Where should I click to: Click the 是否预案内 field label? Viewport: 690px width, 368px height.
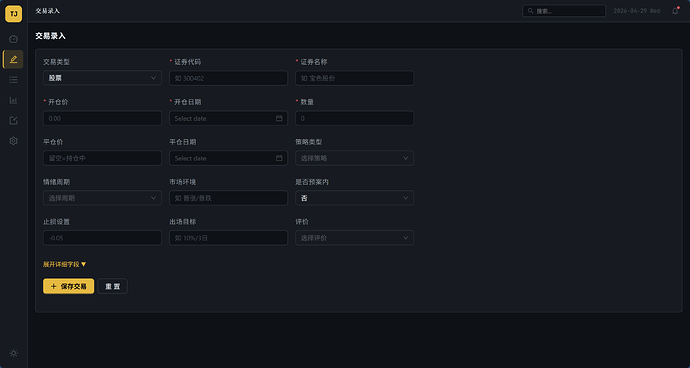click(312, 182)
